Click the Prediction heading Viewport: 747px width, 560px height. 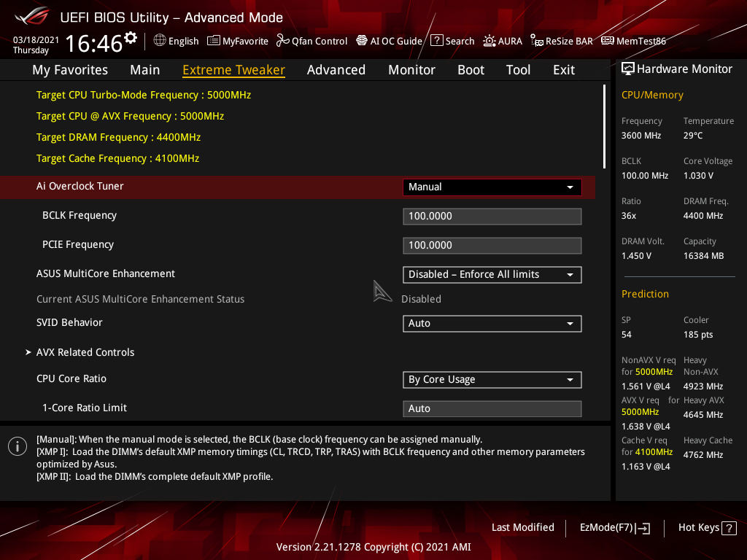(x=645, y=295)
